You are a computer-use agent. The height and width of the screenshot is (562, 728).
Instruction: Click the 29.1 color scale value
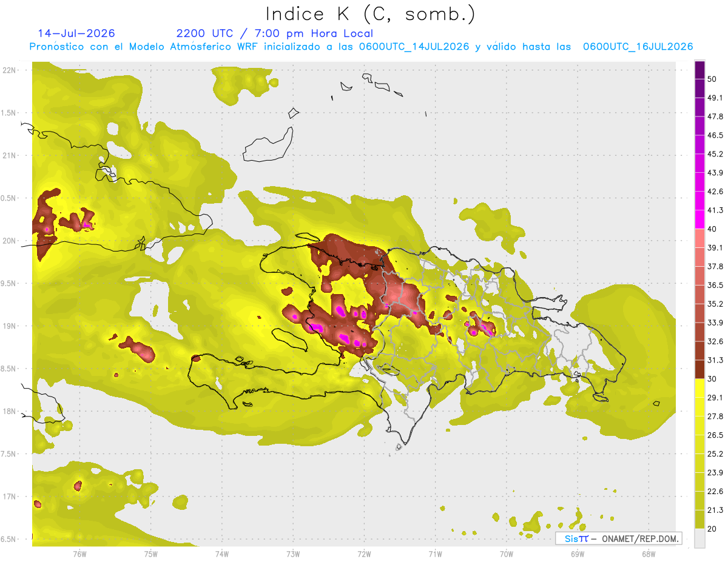715,397
